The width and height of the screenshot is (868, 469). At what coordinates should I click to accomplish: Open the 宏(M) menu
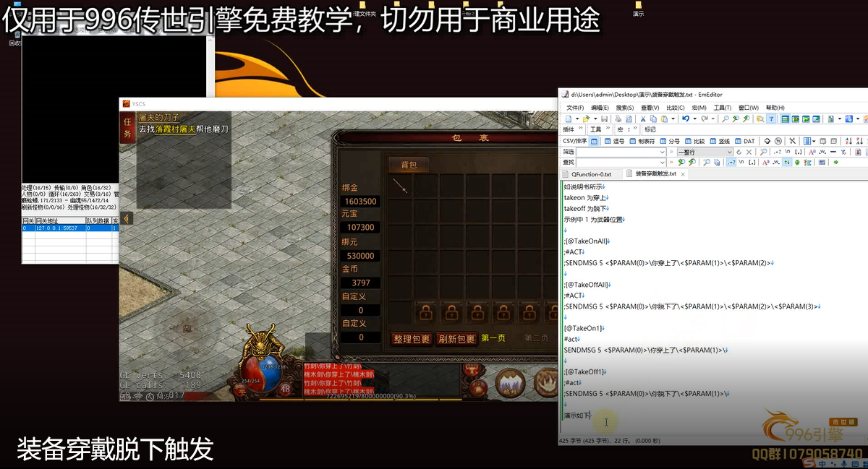699,108
